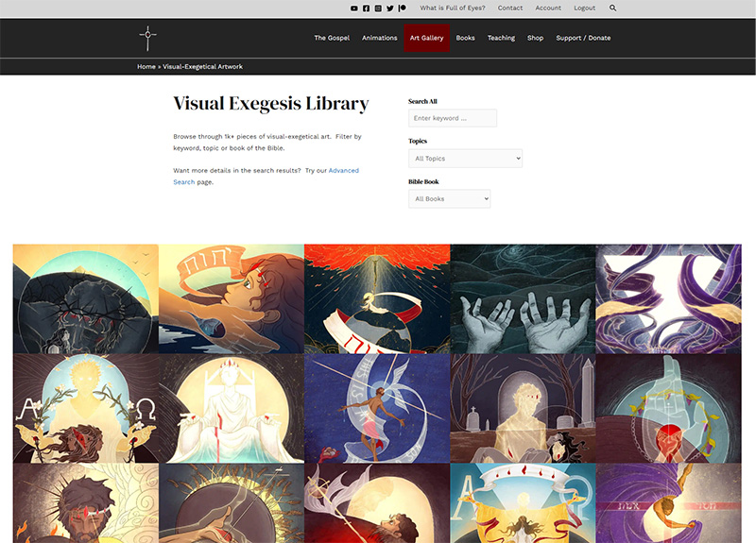Open the thorn-crowned man with flames artwork
This screenshot has height=543, width=756.
pyautogui.click(x=86, y=503)
